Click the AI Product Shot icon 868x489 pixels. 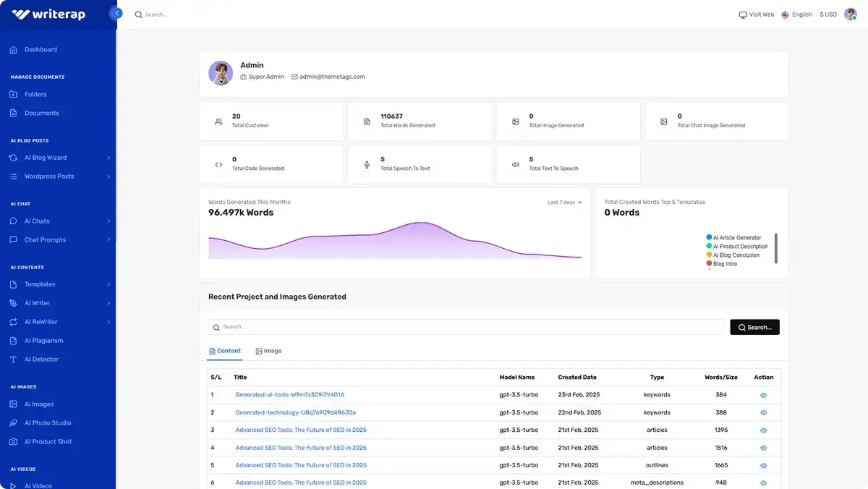tap(13, 442)
